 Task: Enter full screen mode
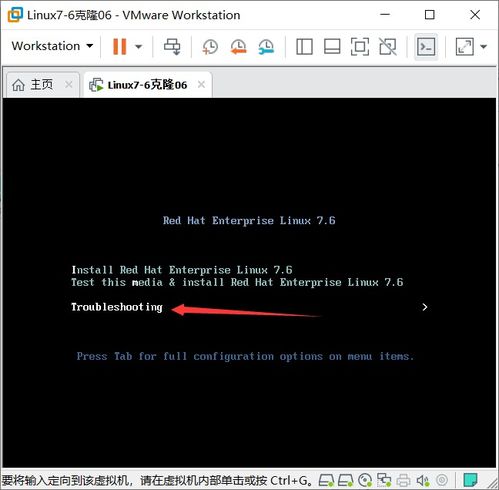pyautogui.click(x=360, y=46)
